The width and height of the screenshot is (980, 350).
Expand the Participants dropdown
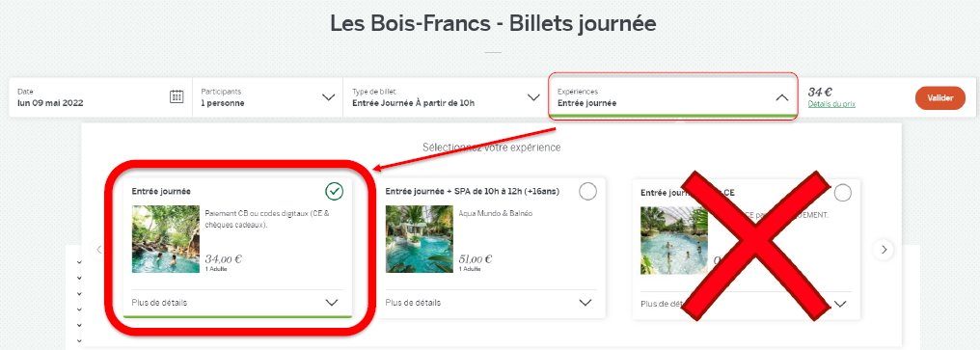click(x=267, y=97)
